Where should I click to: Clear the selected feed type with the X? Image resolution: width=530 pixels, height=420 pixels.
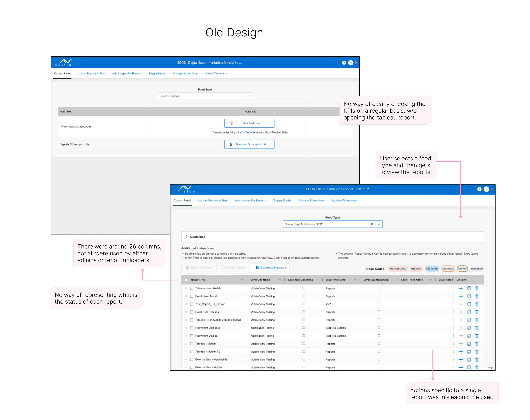coord(372,224)
